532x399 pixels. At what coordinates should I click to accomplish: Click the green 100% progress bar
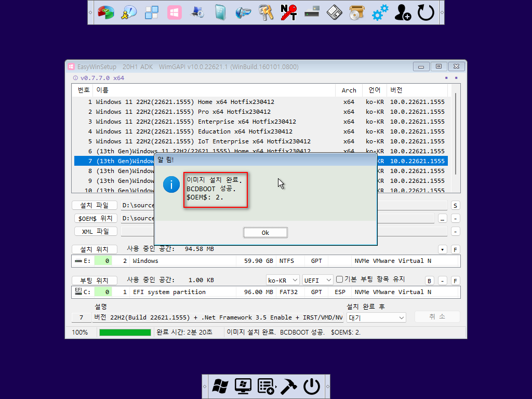pyautogui.click(x=125, y=332)
